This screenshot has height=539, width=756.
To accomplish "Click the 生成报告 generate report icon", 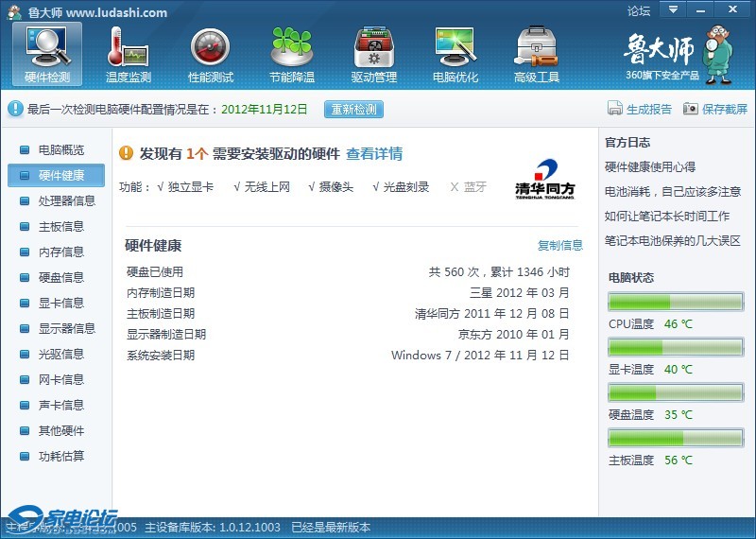I will coord(615,109).
